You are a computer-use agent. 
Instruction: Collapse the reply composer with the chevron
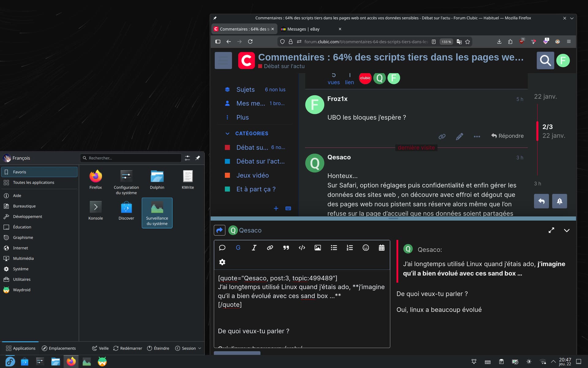pyautogui.click(x=567, y=230)
